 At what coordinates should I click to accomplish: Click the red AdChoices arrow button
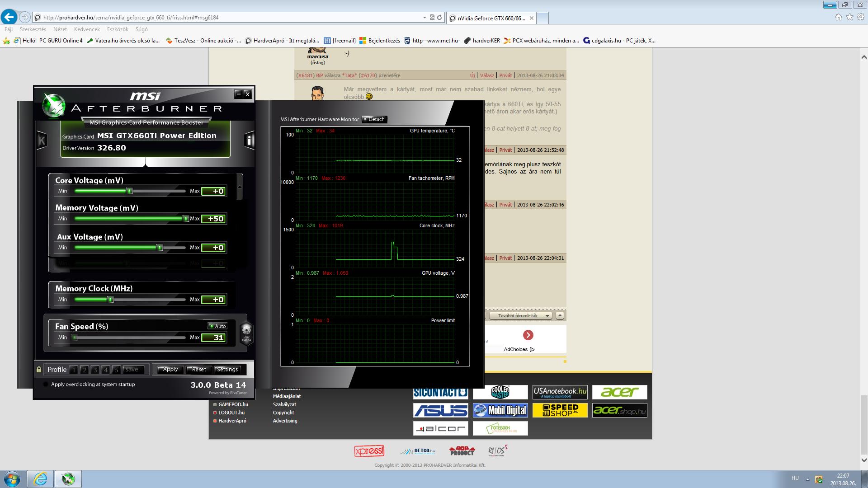pos(528,335)
